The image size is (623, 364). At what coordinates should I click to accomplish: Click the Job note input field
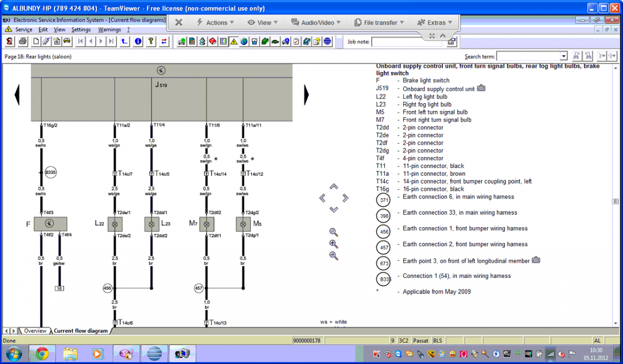point(407,42)
